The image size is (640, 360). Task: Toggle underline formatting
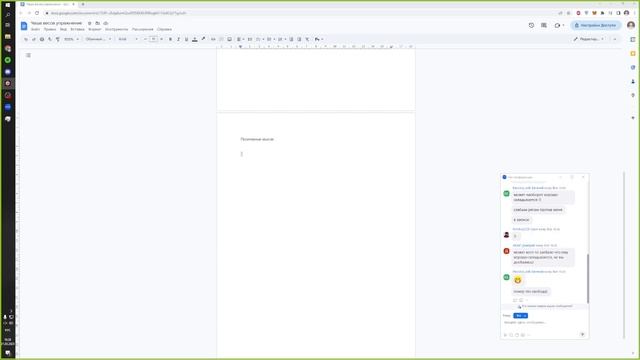tap(187, 39)
